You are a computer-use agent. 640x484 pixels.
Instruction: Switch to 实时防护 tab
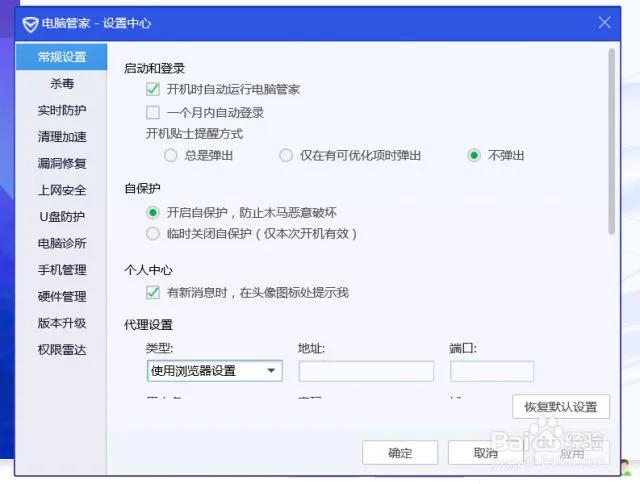point(62,110)
